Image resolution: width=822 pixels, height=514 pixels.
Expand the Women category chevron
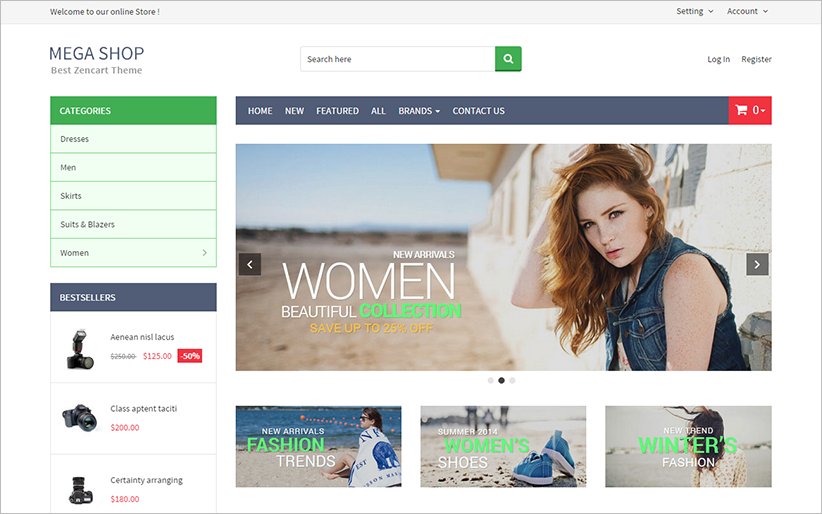point(204,253)
